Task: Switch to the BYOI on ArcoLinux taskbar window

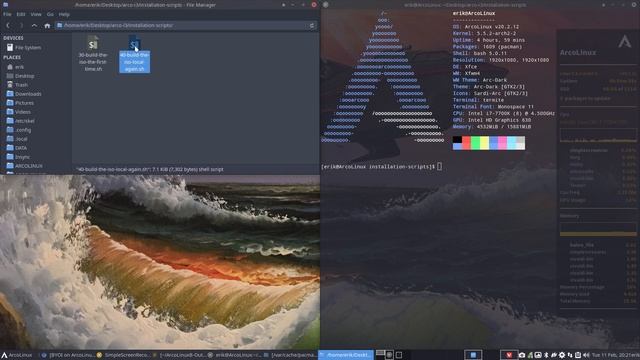Action: click(68, 355)
